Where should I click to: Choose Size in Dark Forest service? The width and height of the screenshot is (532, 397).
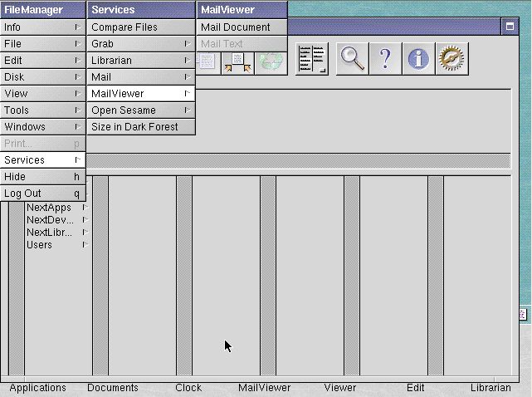pyautogui.click(x=141, y=127)
